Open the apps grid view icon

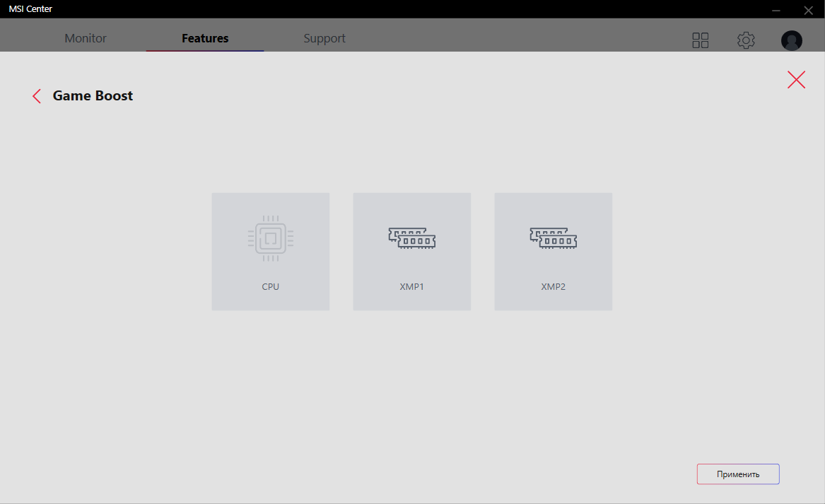(x=701, y=40)
